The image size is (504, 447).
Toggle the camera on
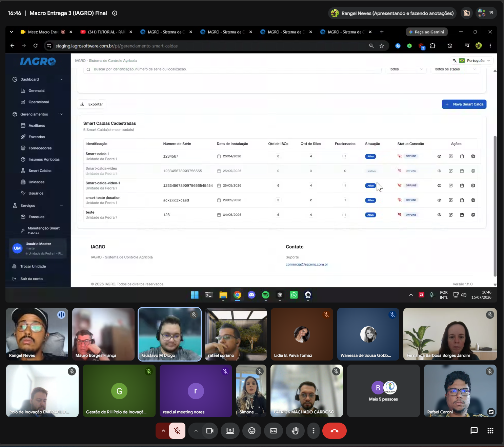(210, 431)
